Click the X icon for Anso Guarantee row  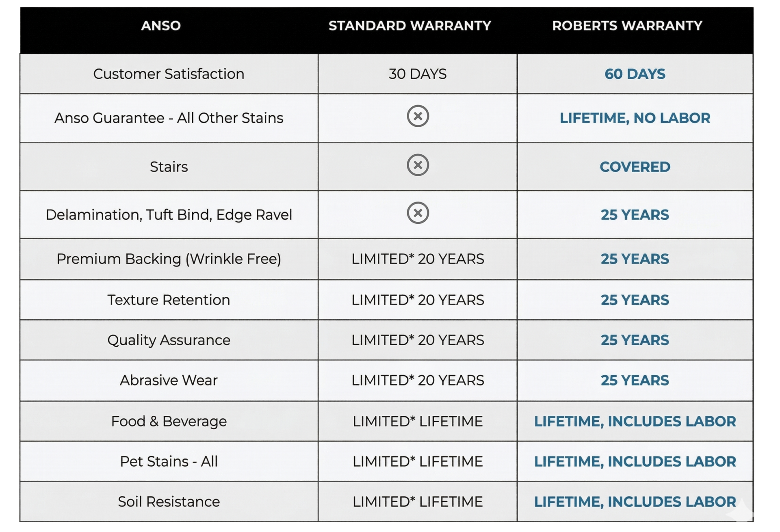pos(418,116)
